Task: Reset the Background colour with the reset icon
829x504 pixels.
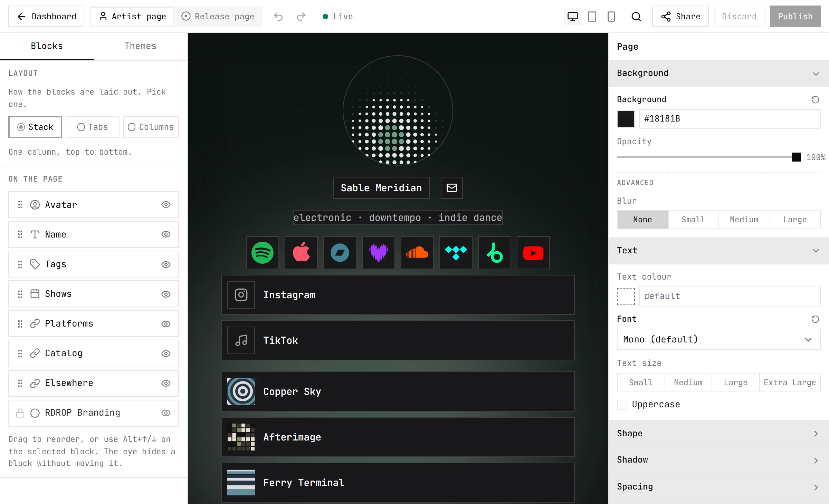Action: pyautogui.click(x=815, y=99)
